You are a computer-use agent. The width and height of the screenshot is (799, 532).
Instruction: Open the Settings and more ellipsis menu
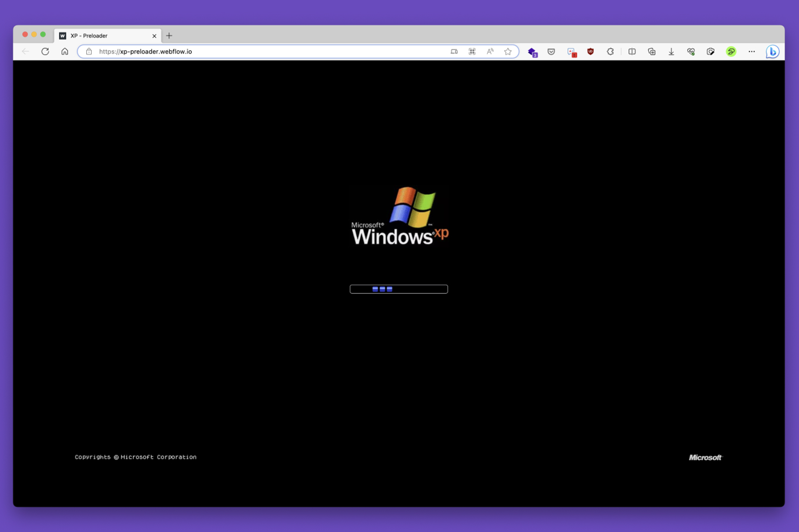(x=752, y=51)
